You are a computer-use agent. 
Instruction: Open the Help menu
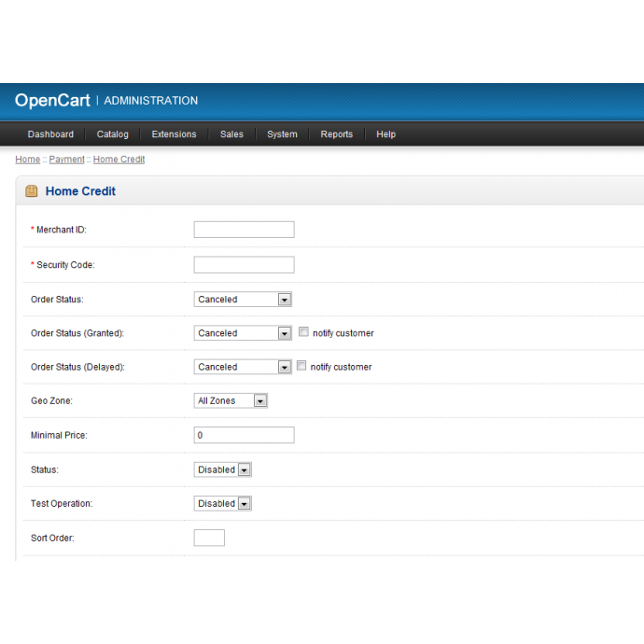386,134
